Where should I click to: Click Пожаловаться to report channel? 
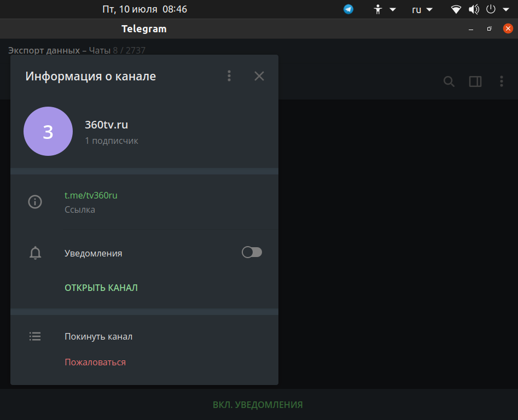click(95, 362)
